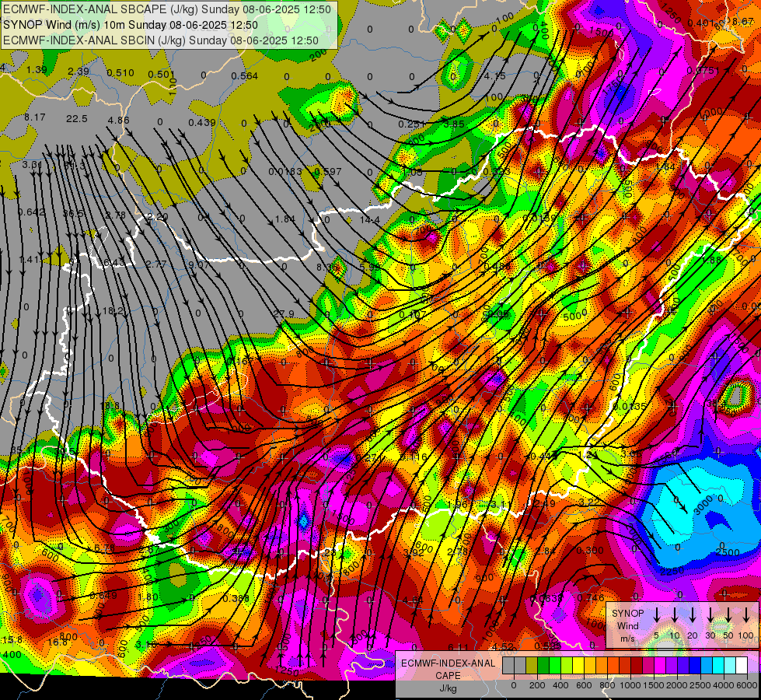Click the 5 m/s wind arrow in legend

656,615
